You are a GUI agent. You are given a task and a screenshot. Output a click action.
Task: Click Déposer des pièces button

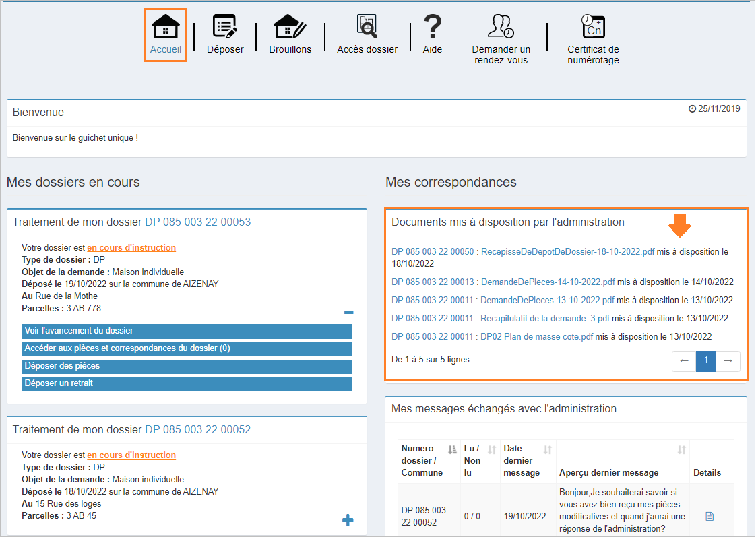click(187, 367)
